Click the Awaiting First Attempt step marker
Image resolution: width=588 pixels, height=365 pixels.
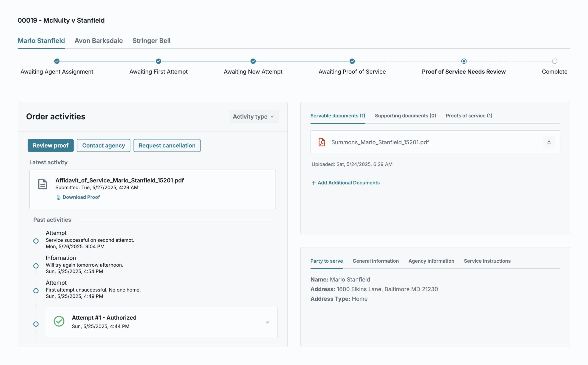pos(158,61)
